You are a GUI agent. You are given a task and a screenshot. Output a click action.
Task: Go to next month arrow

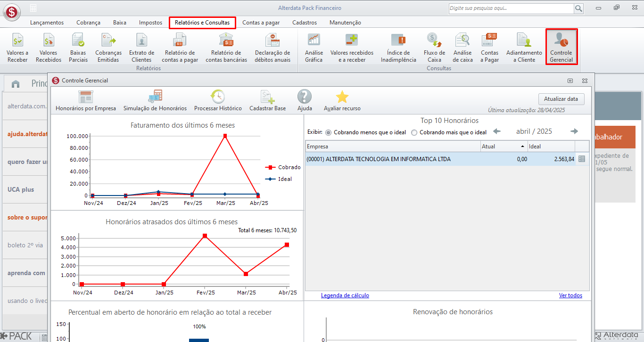point(574,131)
